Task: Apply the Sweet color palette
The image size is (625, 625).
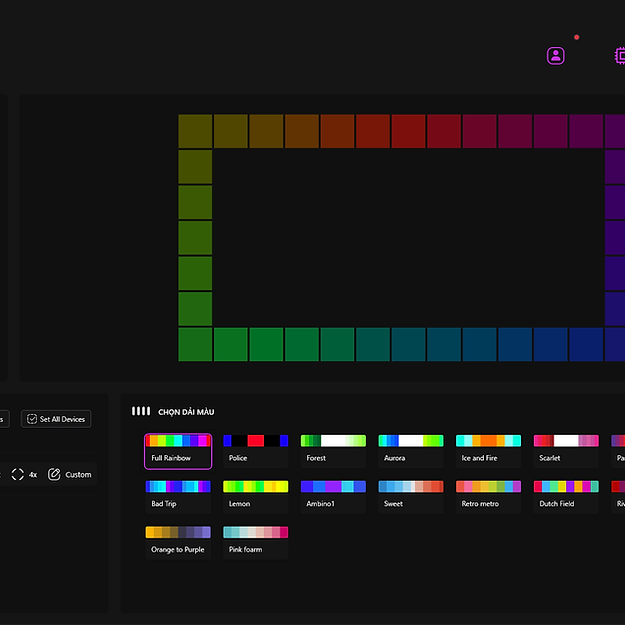Action: tap(410, 496)
